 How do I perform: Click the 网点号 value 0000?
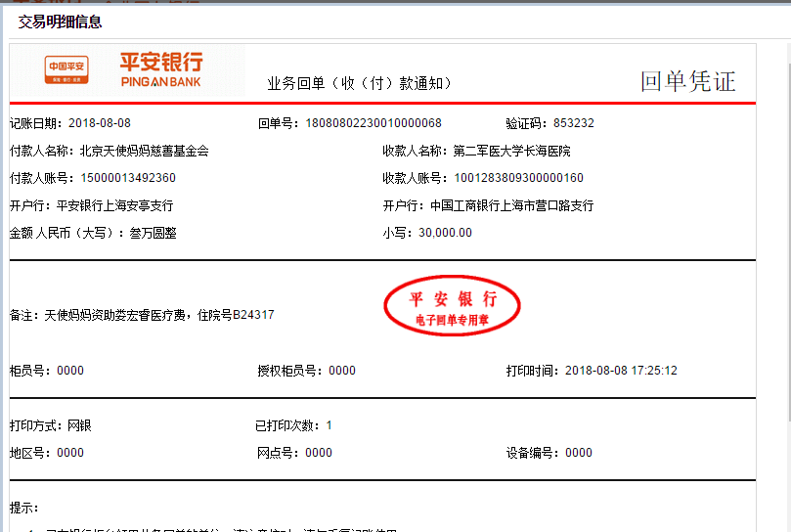pos(319,453)
